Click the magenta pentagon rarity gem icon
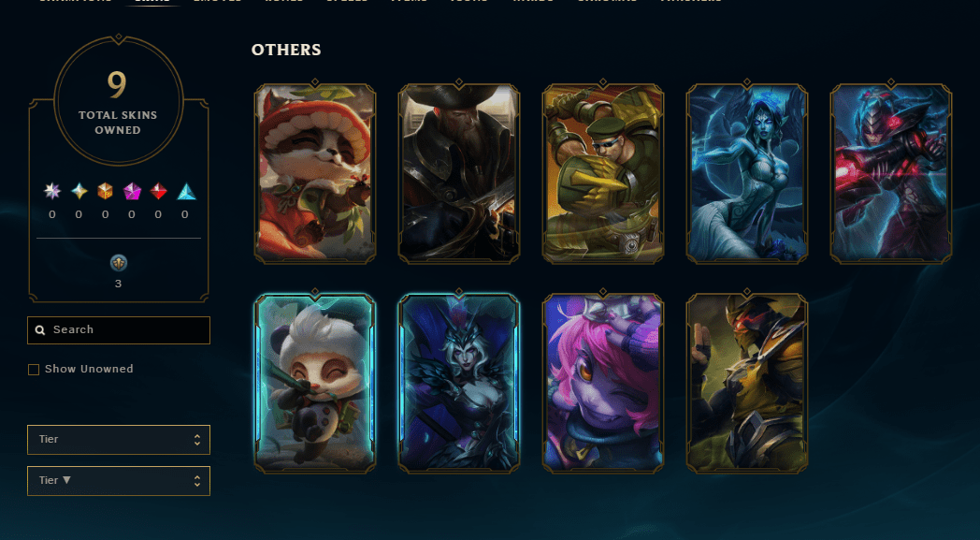The width and height of the screenshot is (980, 540). [x=132, y=191]
